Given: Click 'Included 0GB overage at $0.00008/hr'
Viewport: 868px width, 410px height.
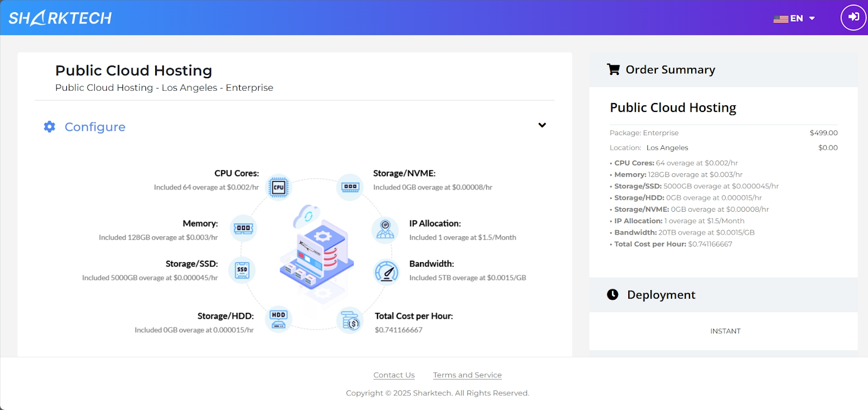Looking at the screenshot, I should [x=433, y=187].
